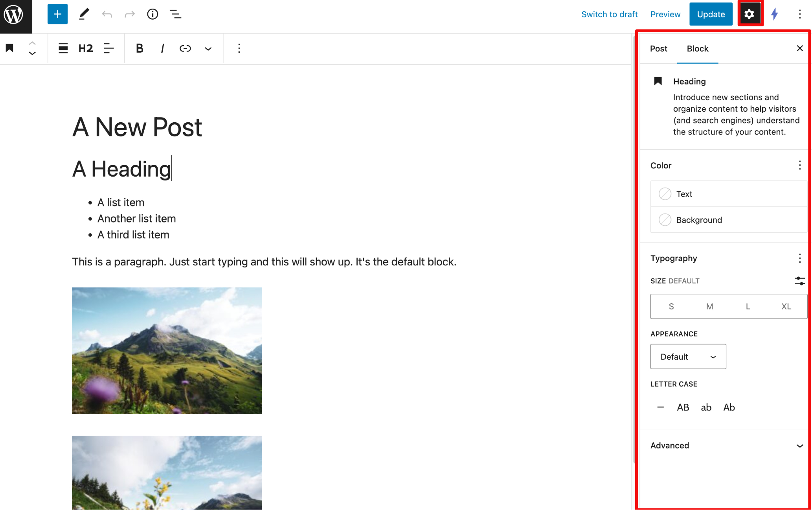
Task: Open the Appearance Default dropdown
Action: pyautogui.click(x=688, y=357)
